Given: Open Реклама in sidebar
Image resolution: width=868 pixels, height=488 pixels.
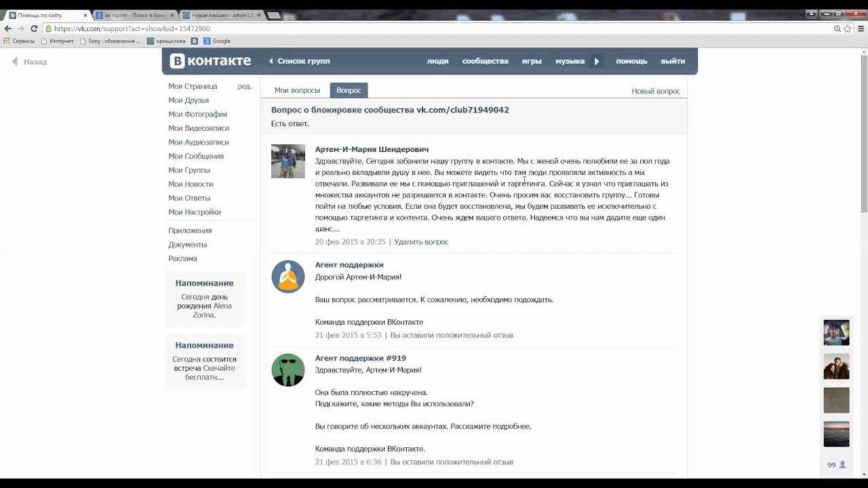Looking at the screenshot, I should [x=182, y=258].
